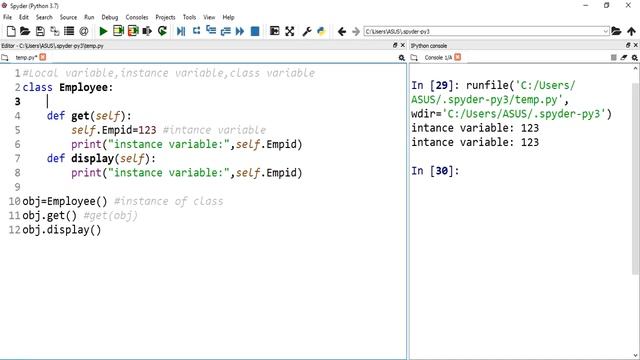Image resolution: width=640 pixels, height=360 pixels.
Task: Open Preferences with the wrench icon
Action: pyautogui.click(x=307, y=31)
